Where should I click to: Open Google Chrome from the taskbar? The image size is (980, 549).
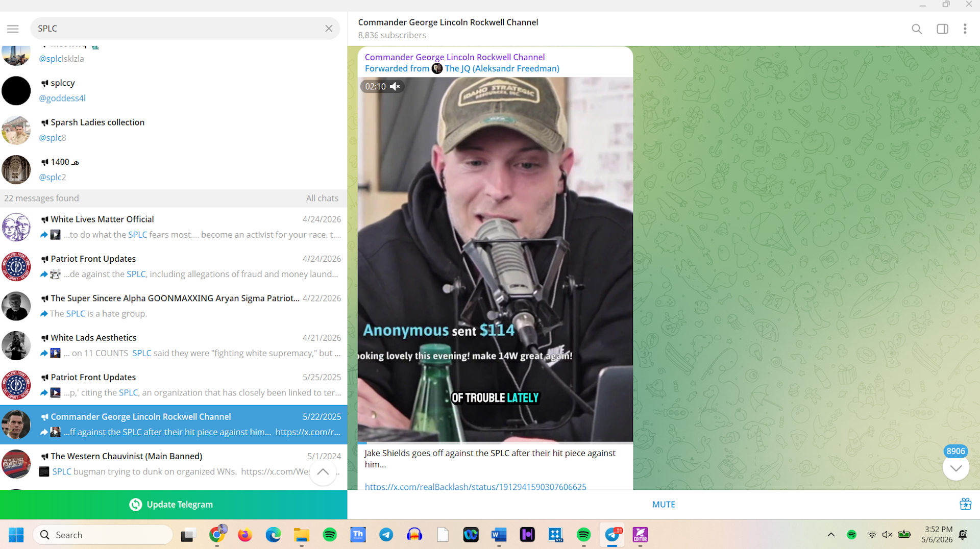[217, 535]
